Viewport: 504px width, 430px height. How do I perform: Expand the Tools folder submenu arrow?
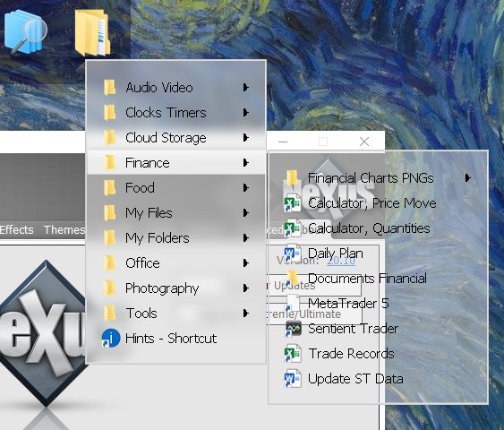tap(246, 313)
